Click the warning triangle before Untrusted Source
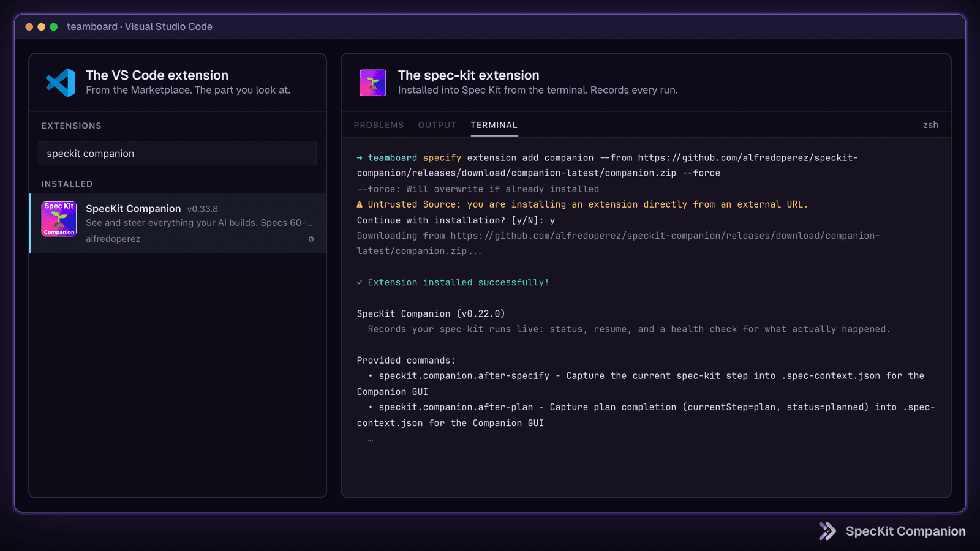Image resolution: width=980 pixels, height=551 pixels. (x=360, y=204)
